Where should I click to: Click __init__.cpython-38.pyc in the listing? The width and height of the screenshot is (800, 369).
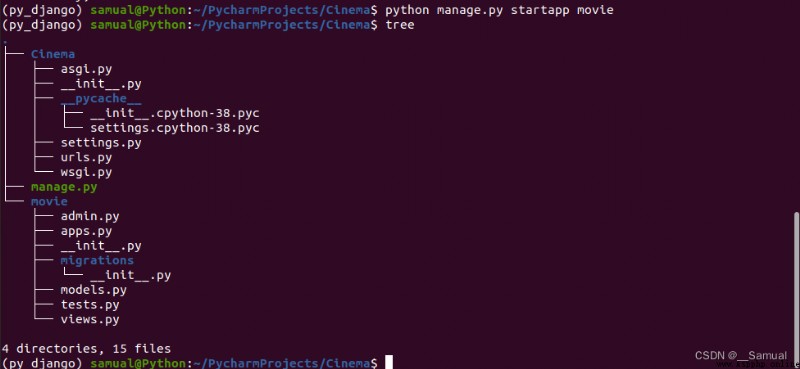click(x=174, y=113)
